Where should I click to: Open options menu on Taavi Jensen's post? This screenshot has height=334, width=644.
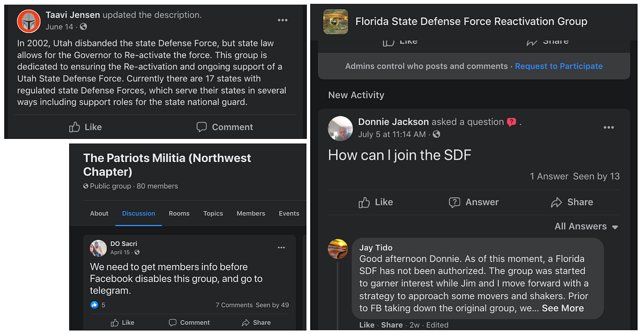pos(283,20)
